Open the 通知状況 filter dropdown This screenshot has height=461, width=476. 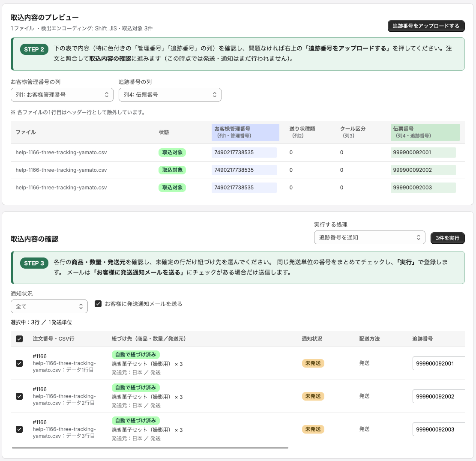(x=49, y=306)
